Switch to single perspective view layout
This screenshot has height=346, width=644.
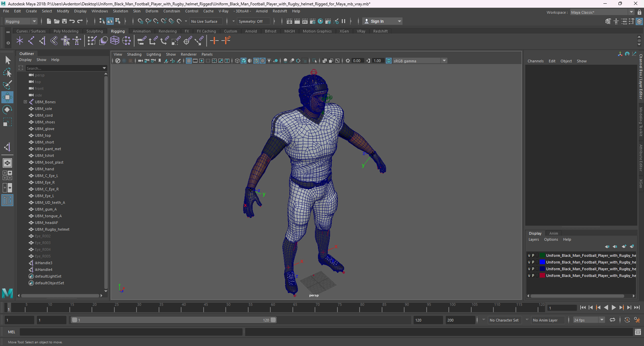pos(7,163)
